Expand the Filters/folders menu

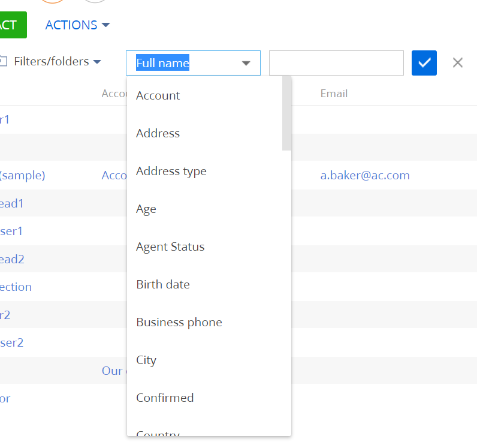pyautogui.click(x=58, y=62)
